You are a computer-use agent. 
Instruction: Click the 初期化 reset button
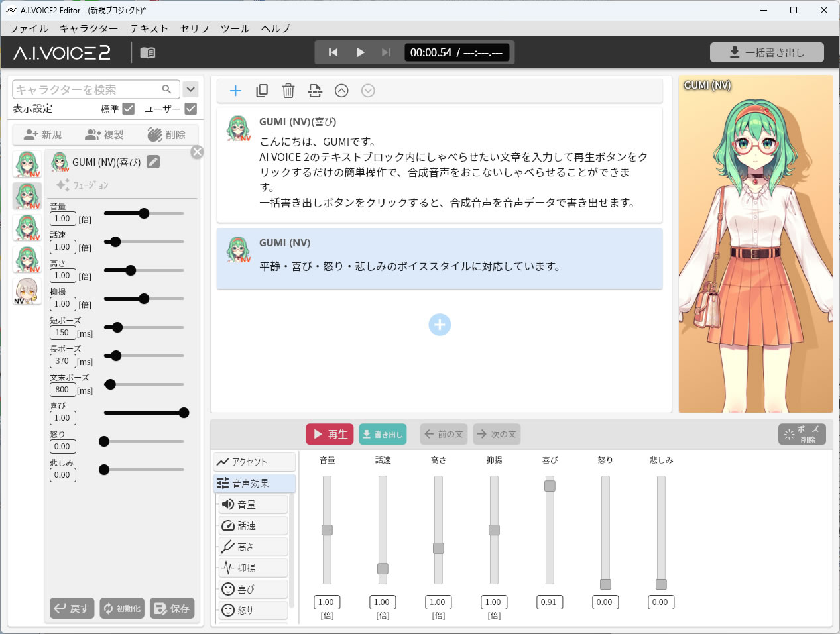point(122,608)
